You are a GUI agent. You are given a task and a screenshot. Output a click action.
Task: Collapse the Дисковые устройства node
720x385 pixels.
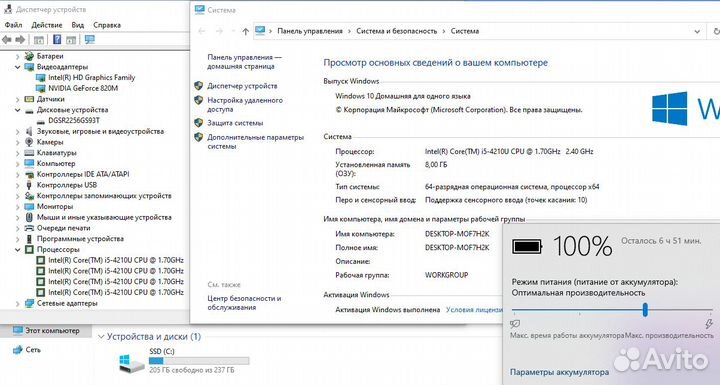pos(17,110)
